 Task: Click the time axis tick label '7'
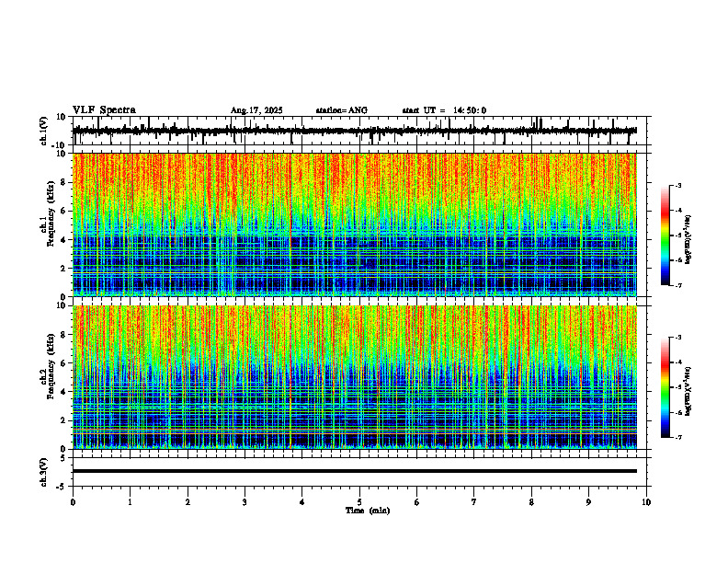click(x=474, y=502)
